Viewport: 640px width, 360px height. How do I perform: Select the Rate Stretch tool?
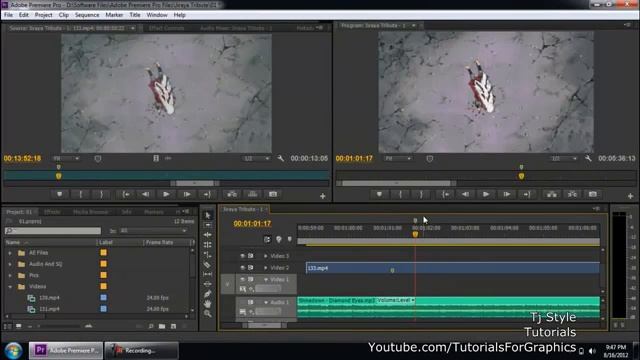tap(208, 255)
